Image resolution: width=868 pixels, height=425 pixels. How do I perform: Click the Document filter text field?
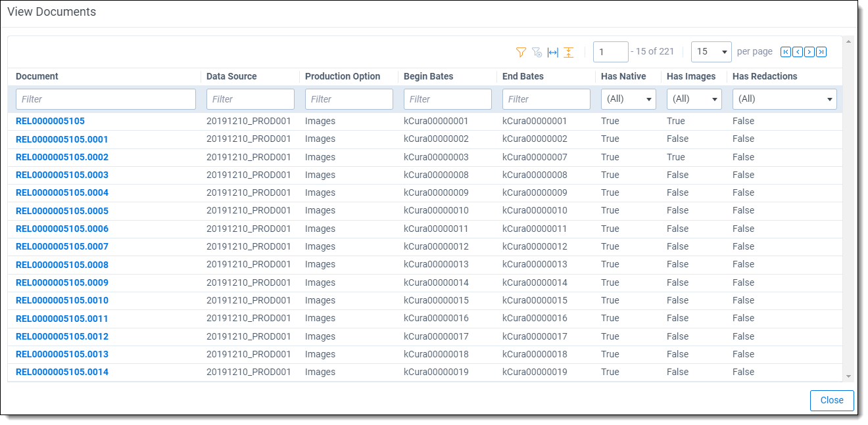tap(105, 99)
